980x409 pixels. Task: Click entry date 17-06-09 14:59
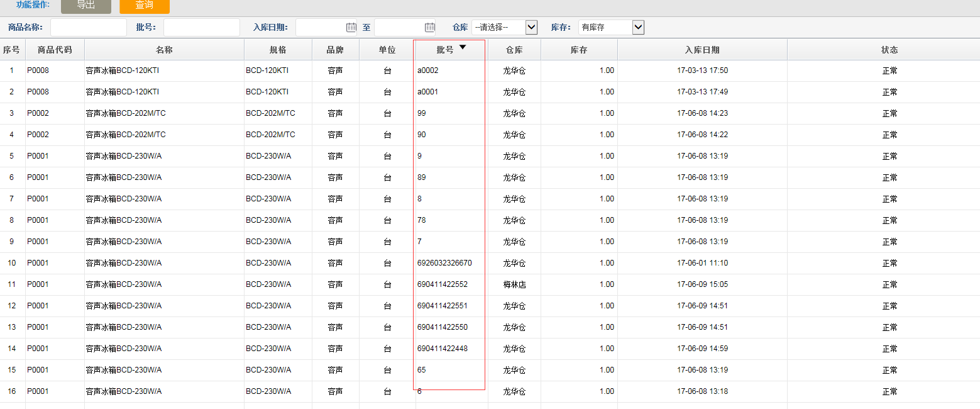tap(702, 349)
